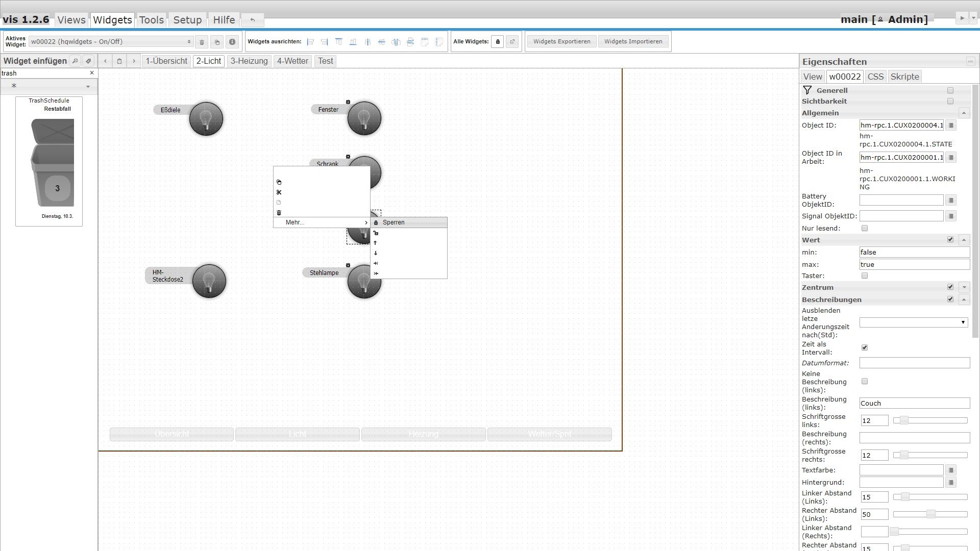The height and width of the screenshot is (551, 980).
Task: Click the arrow-to-right-bar icon in submenu
Action: pyautogui.click(x=376, y=263)
